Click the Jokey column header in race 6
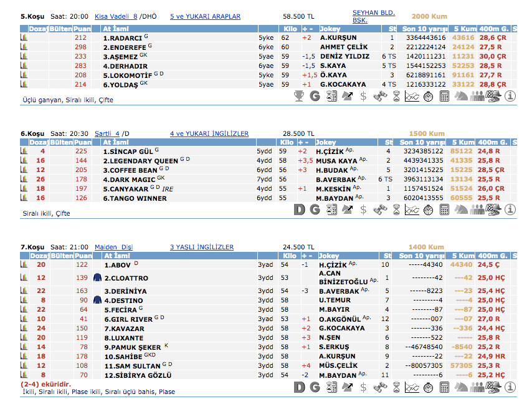Viewport: 532px width, 409px height. coord(328,142)
